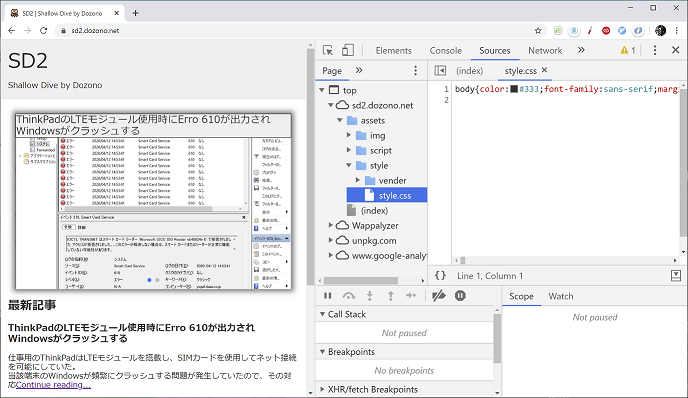Image resolution: width=688 pixels, height=398 pixels.
Task: Select (index) file in the tree
Action: [374, 211]
